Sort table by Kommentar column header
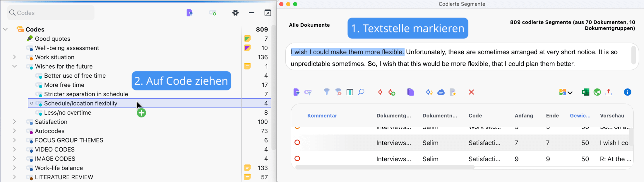Screen dimensions: 644x182 click(x=322, y=115)
